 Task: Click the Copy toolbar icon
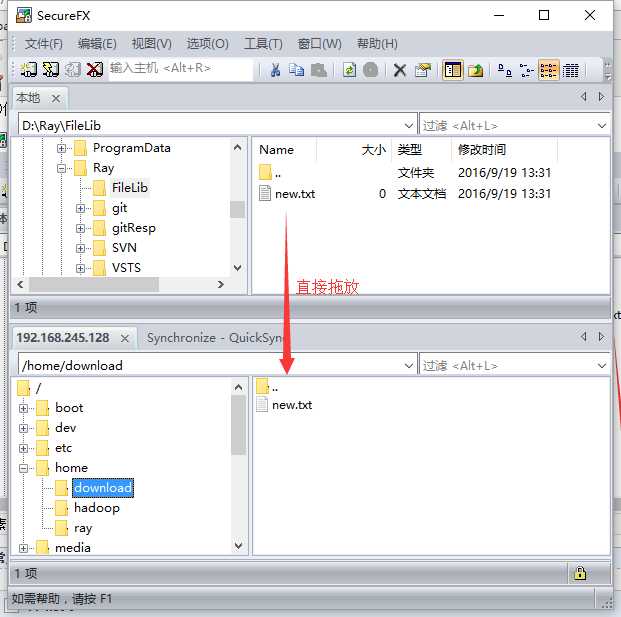[x=296, y=70]
